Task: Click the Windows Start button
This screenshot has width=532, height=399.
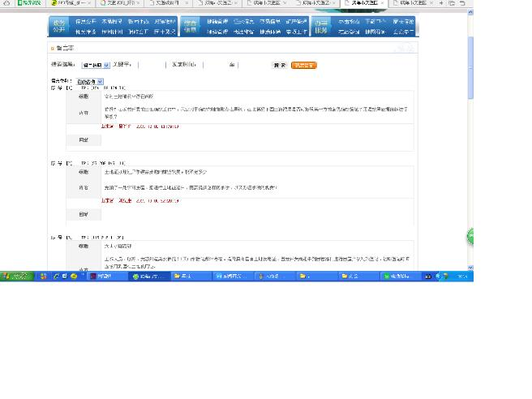Action: click(16, 276)
